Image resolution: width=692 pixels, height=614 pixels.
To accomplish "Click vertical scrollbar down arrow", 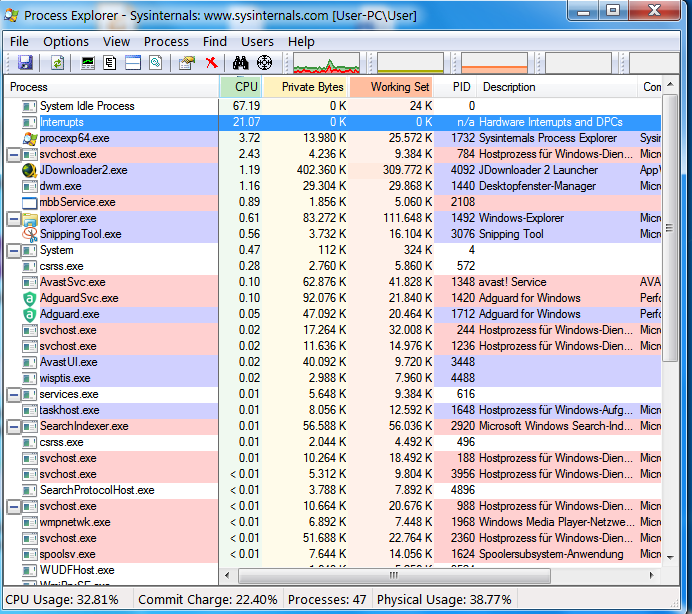I will (x=670, y=557).
